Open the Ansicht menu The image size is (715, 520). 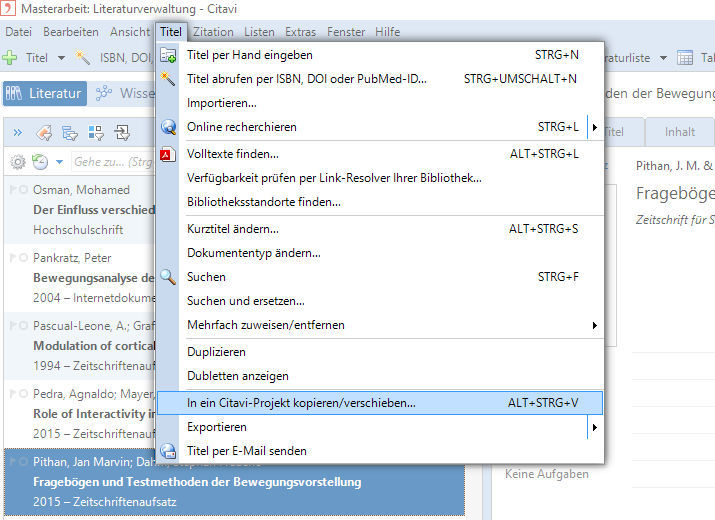coord(130,32)
